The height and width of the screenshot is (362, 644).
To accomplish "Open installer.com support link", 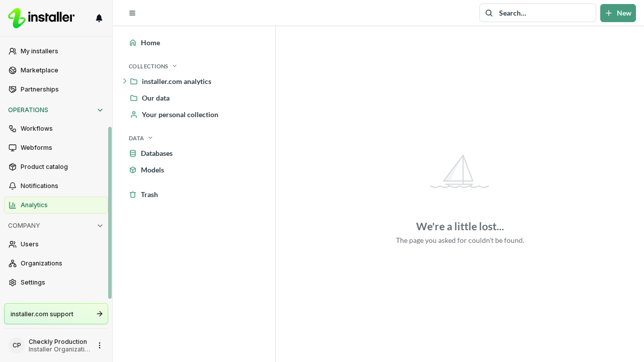I will click(56, 314).
